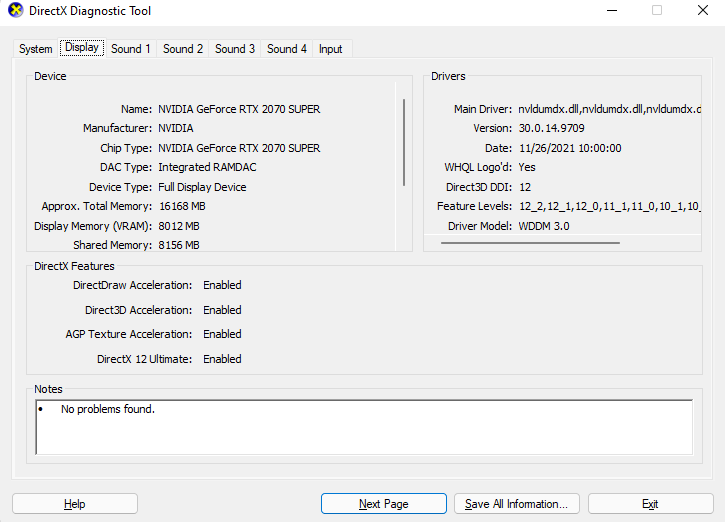Click the 'Driver Model:' label
Image resolution: width=725 pixels, height=522 pixels.
pyautogui.click(x=480, y=226)
